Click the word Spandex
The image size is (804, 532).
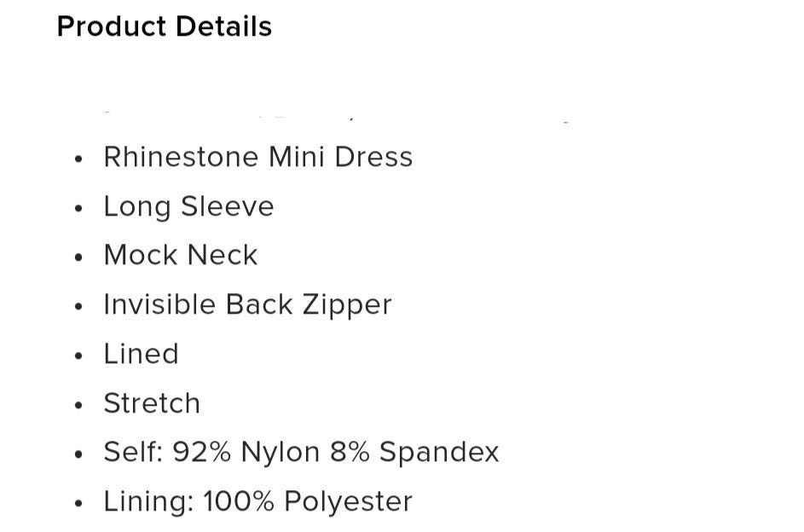pyautogui.click(x=439, y=453)
